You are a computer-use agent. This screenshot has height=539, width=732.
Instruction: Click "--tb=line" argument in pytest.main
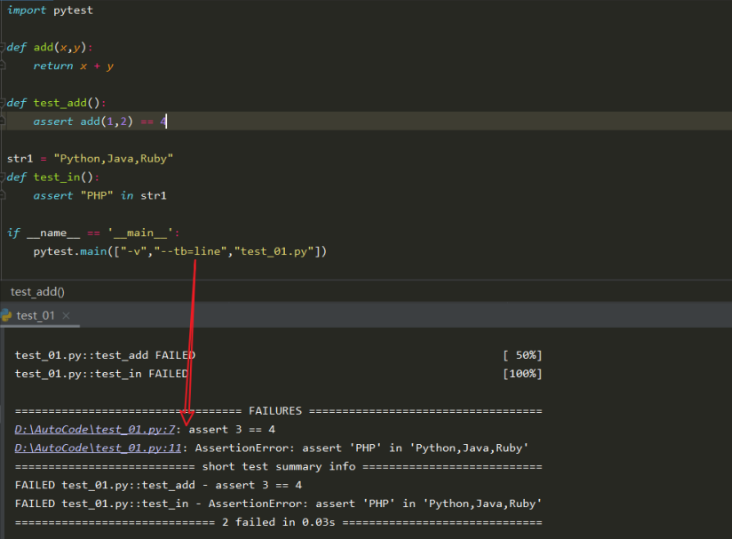click(190, 252)
